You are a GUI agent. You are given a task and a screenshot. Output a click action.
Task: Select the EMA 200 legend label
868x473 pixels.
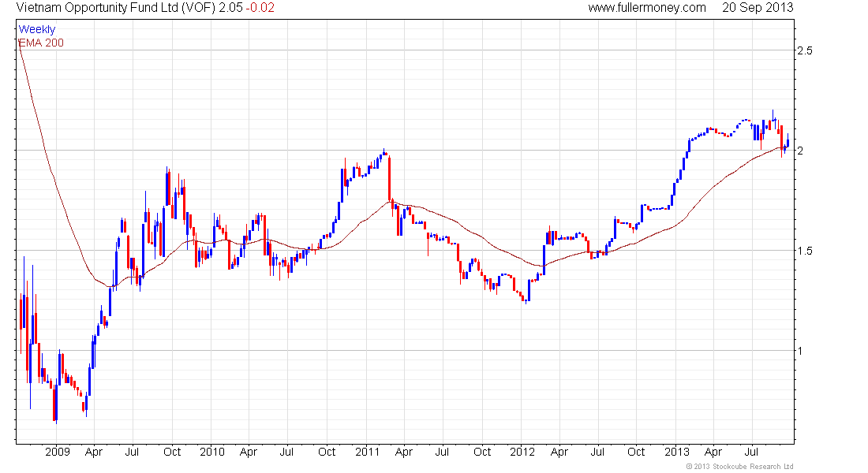pos(41,43)
